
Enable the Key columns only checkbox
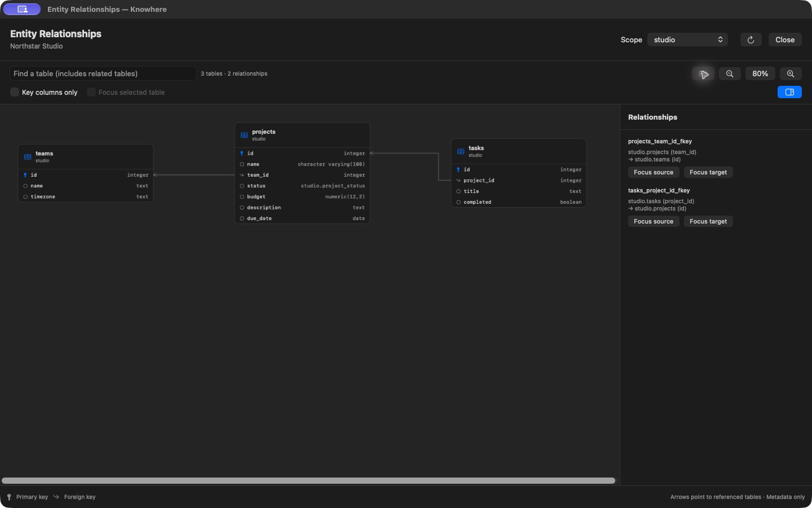click(15, 92)
